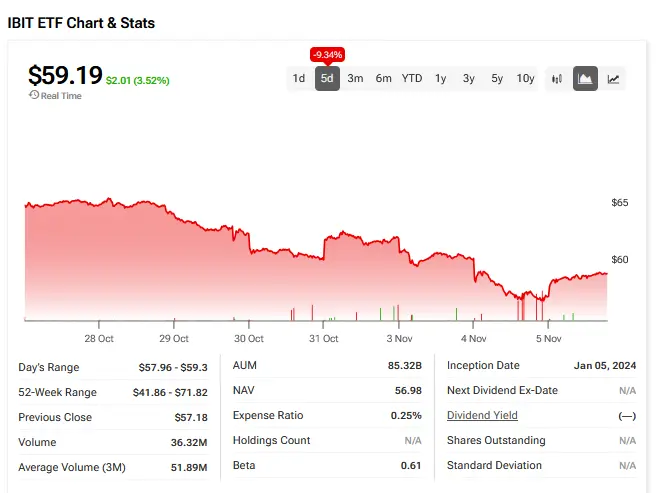Image resolution: width=657 pixels, height=493 pixels.
Task: Click the AUM value 85.32B
Action: [x=405, y=366]
